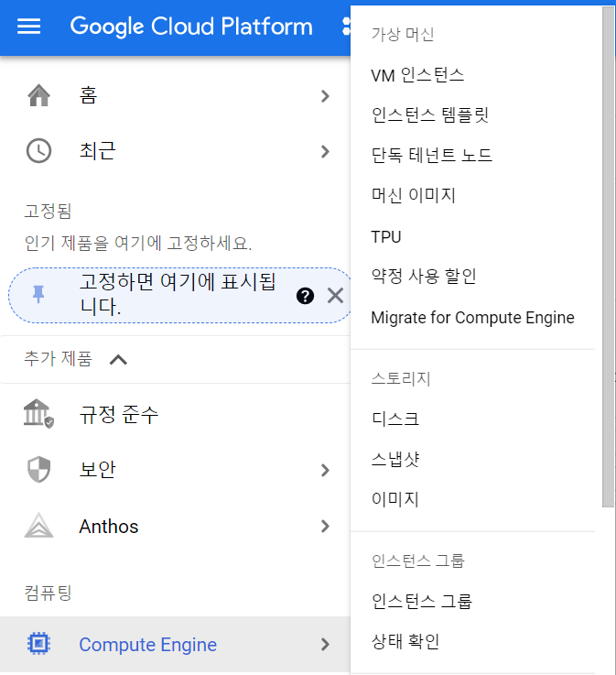616x675 pixels.
Task: Click the 가상 머신 section header
Action: [402, 35]
